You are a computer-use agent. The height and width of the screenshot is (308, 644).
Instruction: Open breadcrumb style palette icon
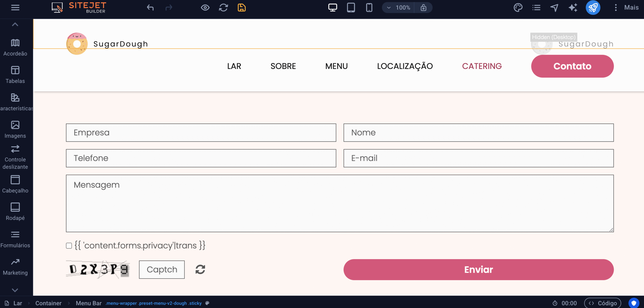click(x=207, y=303)
